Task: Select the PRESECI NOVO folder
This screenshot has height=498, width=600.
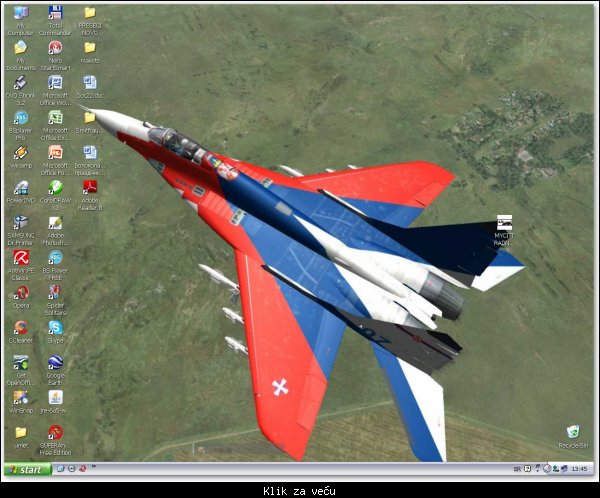Action: coord(90,20)
